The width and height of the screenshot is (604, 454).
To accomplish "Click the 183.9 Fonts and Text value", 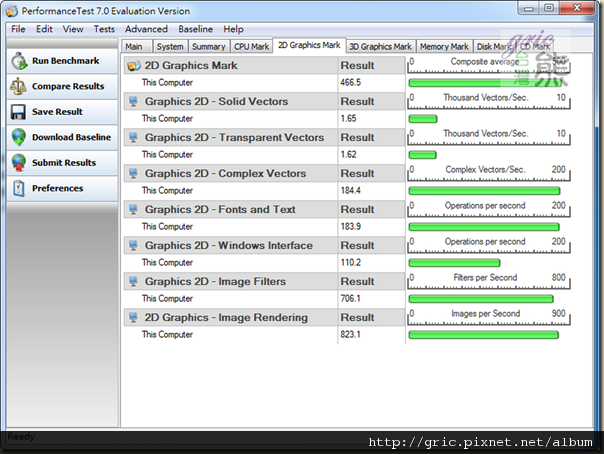I will [351, 226].
